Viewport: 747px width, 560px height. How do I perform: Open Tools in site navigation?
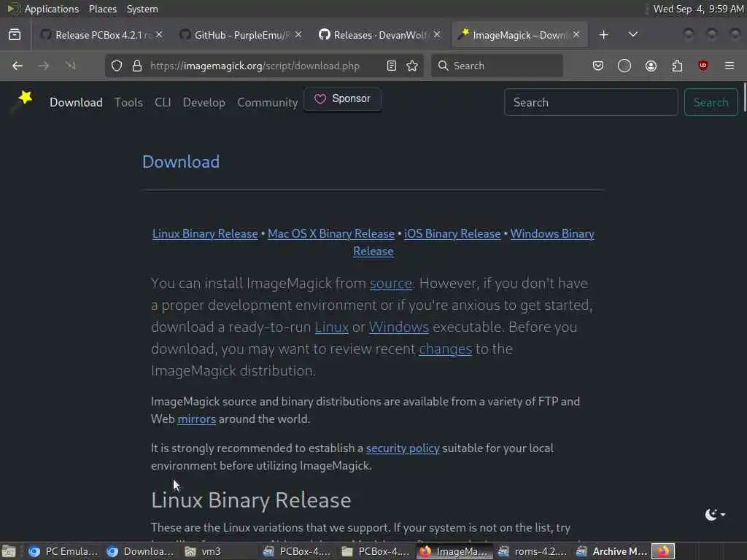click(x=128, y=102)
